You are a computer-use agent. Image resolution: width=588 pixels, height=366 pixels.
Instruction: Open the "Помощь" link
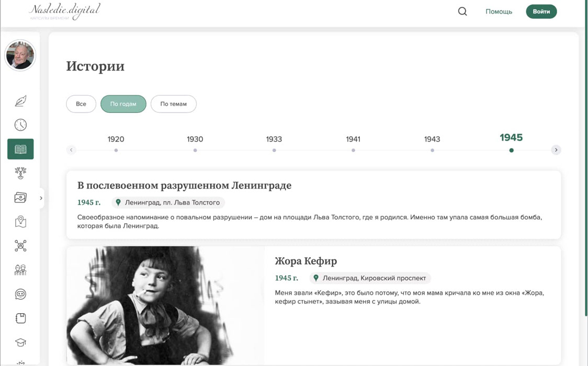coord(499,12)
